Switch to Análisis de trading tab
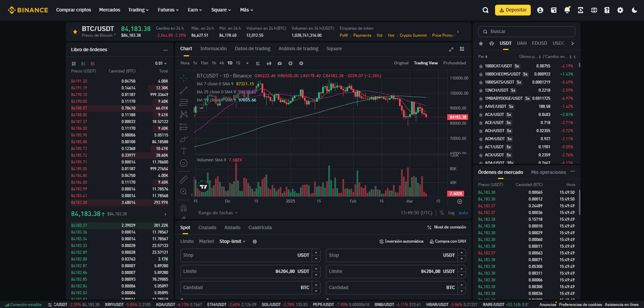Screen dimensions: 644x308 (298, 49)
